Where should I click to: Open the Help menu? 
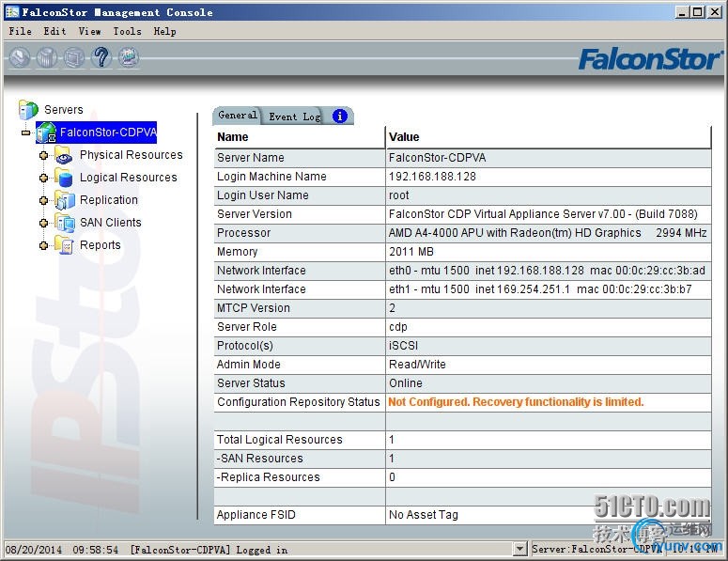164,31
